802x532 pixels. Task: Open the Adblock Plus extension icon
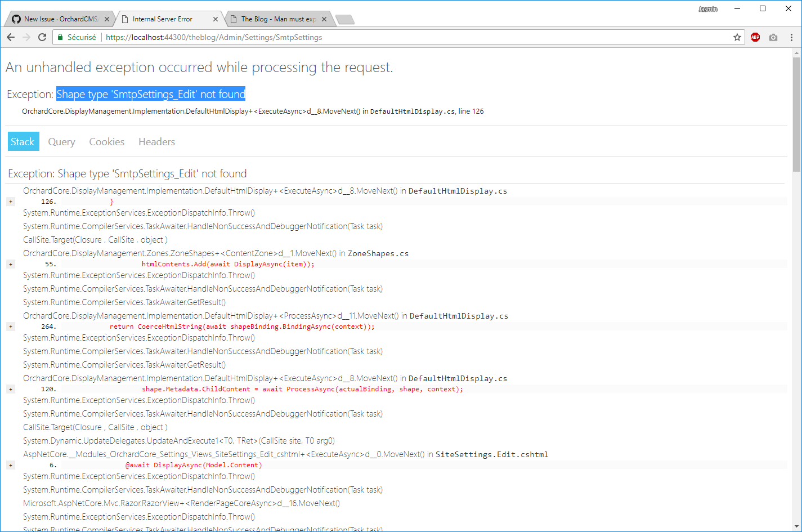pos(755,37)
